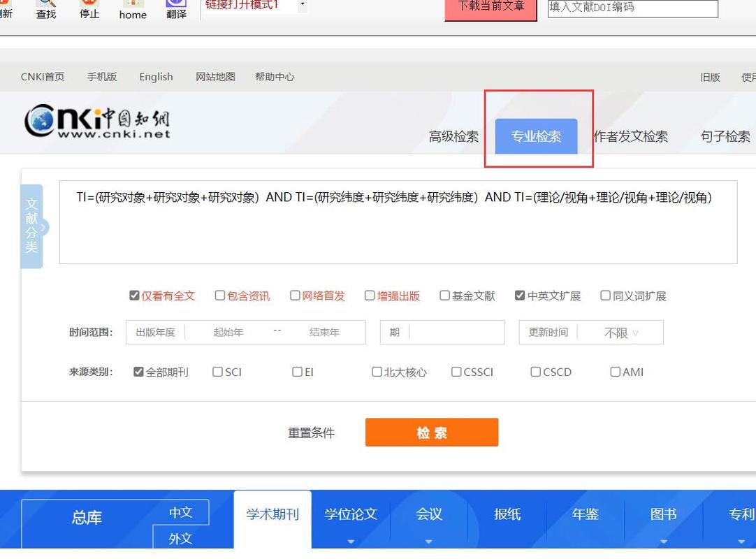
Task: Click the 结束年 end year field
Action: point(324,333)
